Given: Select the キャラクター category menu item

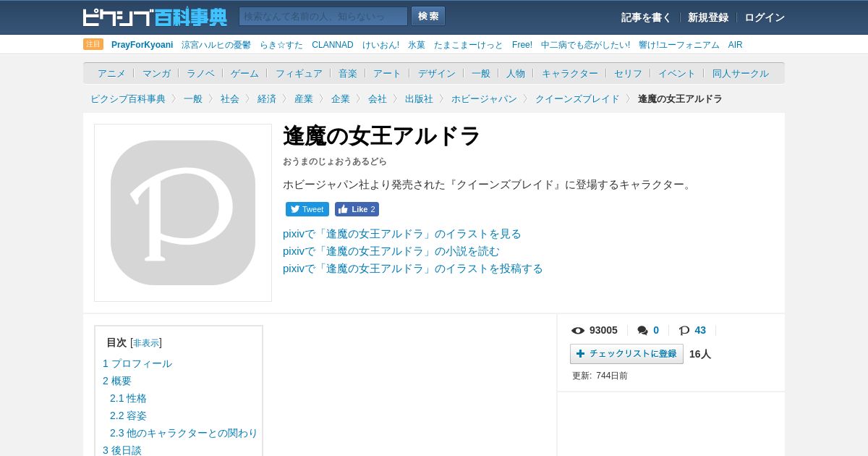Looking at the screenshot, I should (570, 73).
